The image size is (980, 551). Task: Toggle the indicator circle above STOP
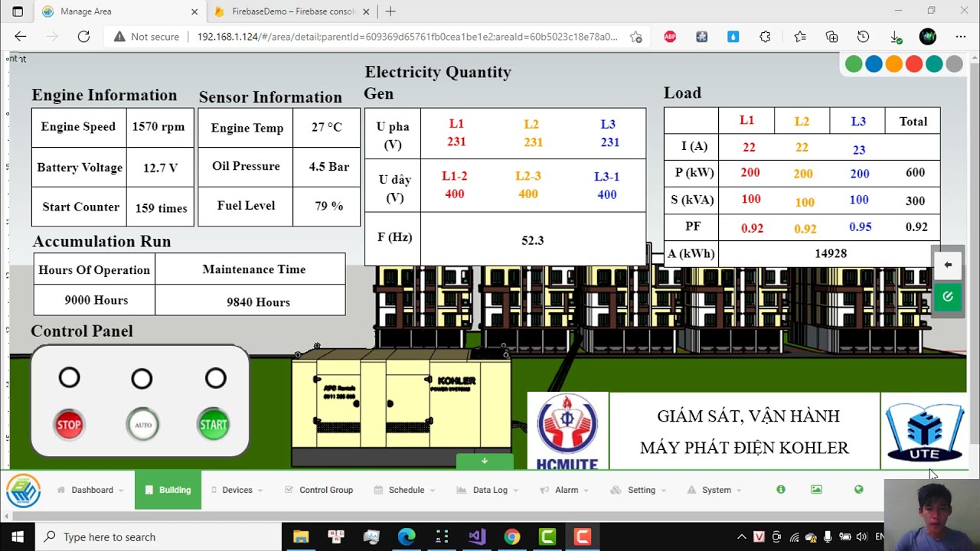[70, 377]
